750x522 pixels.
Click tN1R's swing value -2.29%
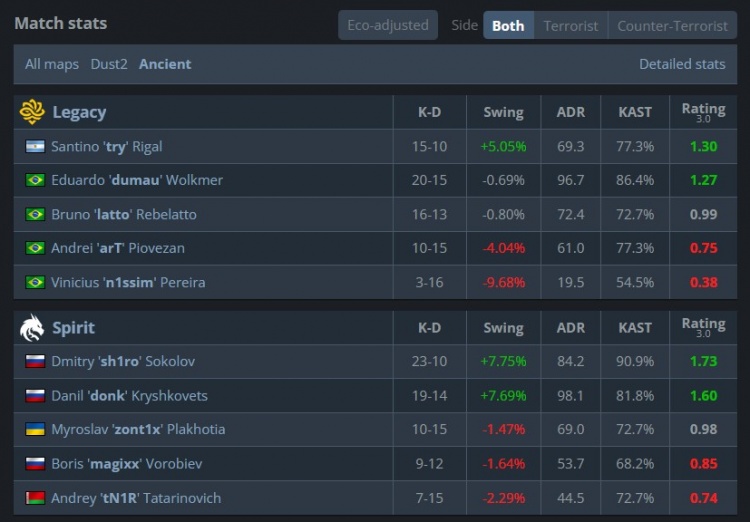[503, 498]
